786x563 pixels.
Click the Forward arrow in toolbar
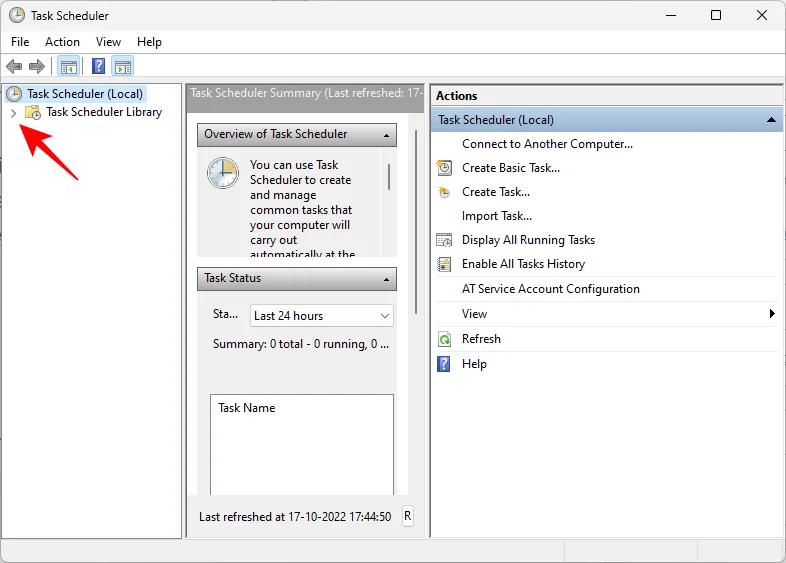(x=37, y=67)
